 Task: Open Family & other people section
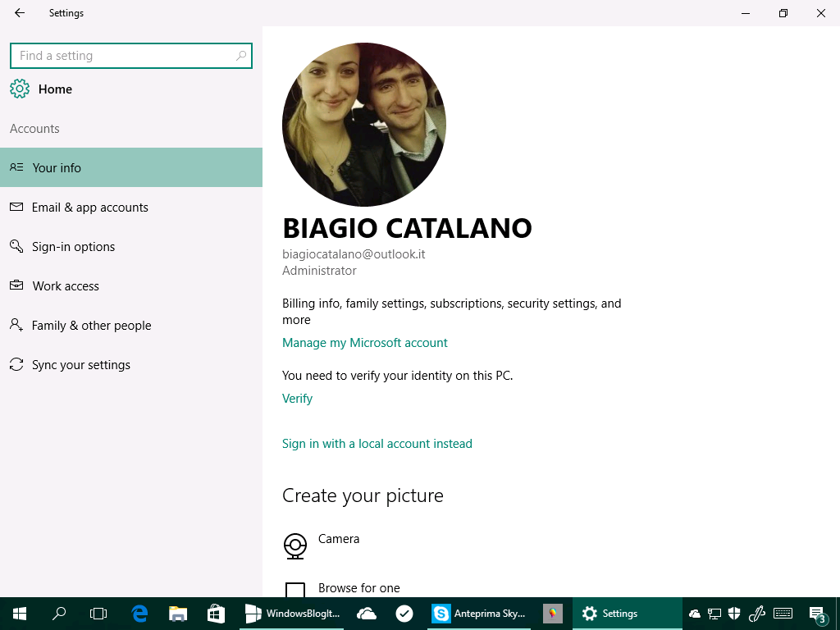pos(131,325)
